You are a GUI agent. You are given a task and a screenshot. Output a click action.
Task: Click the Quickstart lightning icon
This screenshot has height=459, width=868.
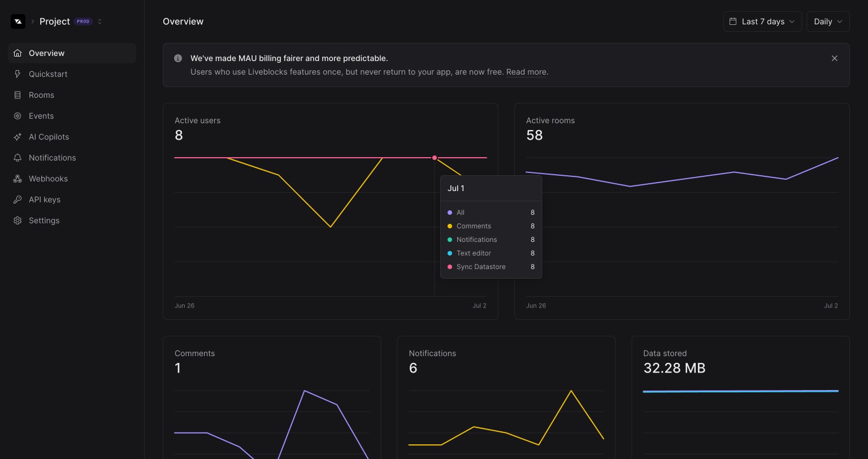(18, 74)
